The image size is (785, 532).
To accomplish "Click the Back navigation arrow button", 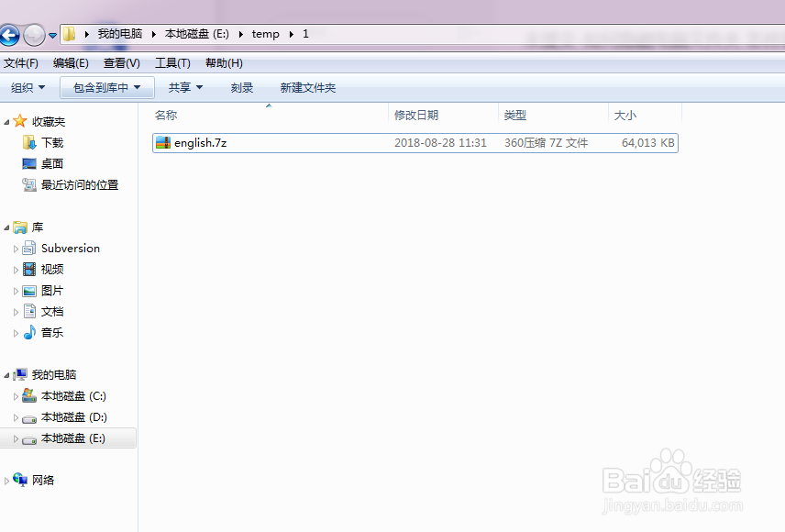I will (x=9, y=35).
